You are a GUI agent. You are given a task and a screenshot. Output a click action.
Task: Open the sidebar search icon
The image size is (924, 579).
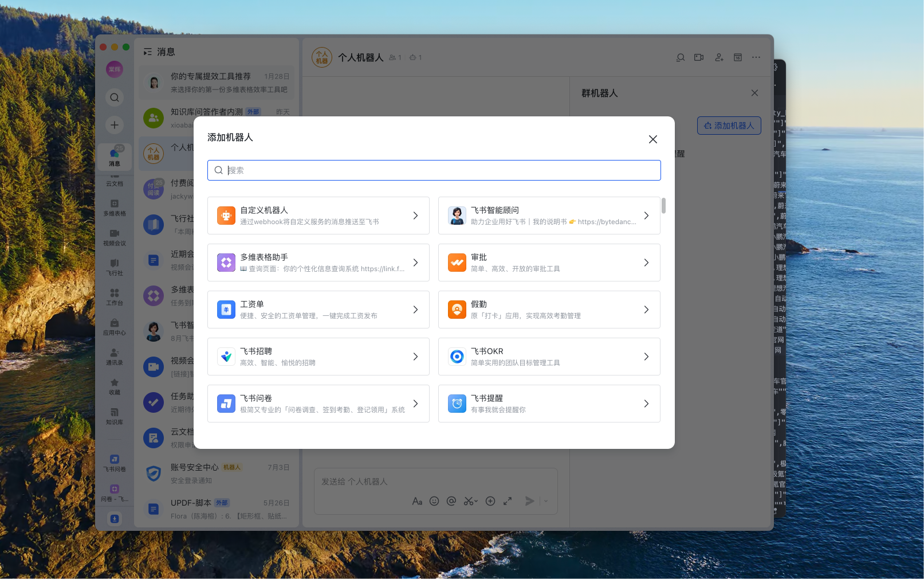coord(115,97)
